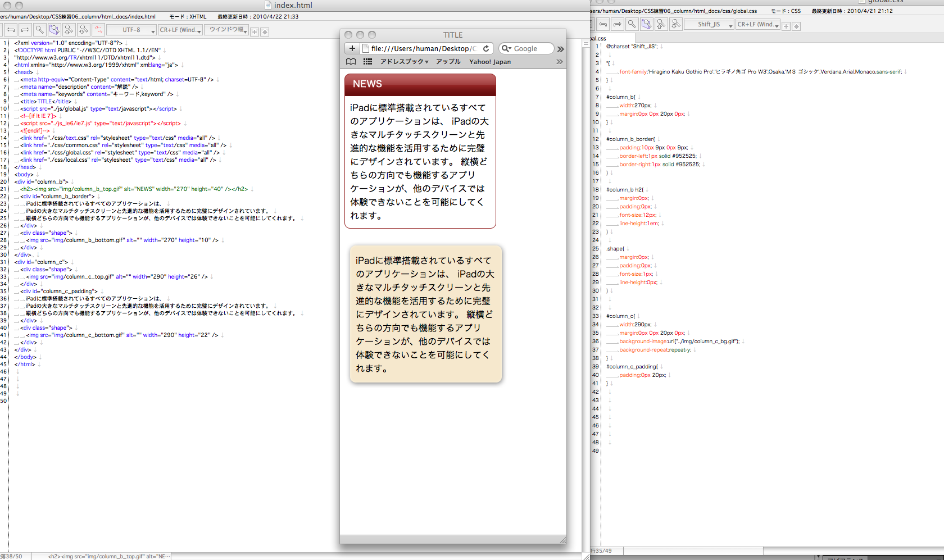
Task: Reload the page in Safari
Action: [x=486, y=48]
